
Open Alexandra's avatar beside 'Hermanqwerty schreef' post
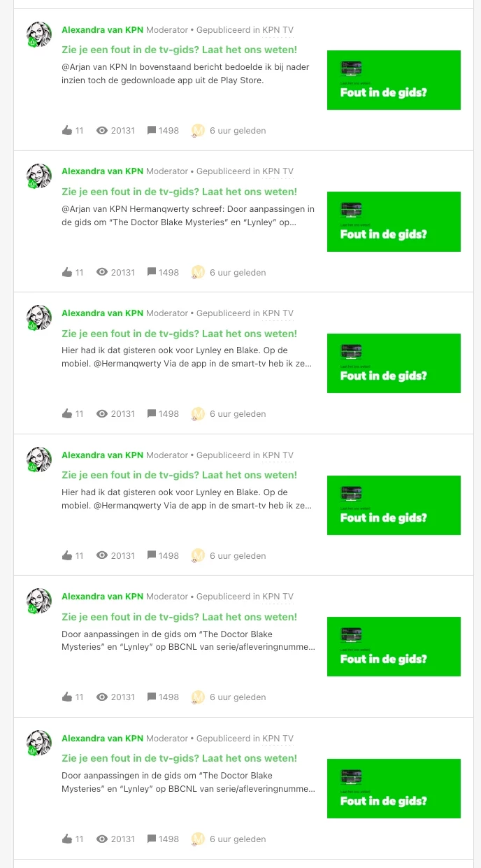[x=39, y=176]
